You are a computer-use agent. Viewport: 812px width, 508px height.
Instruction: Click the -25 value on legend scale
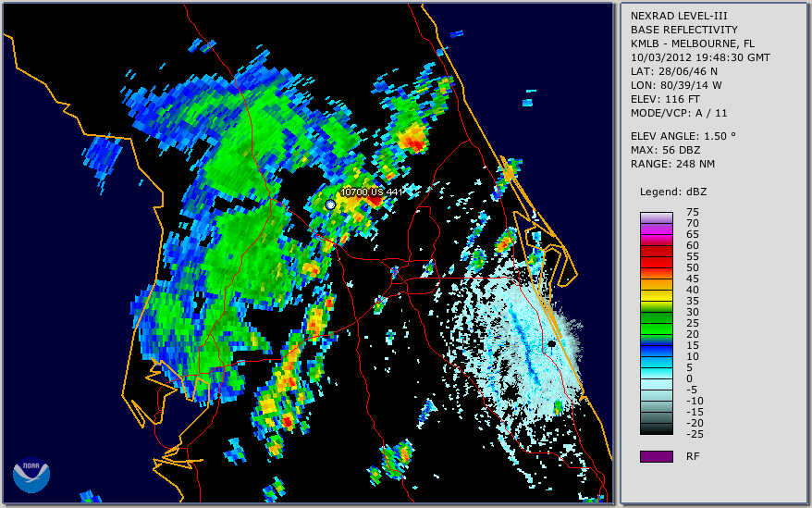pos(695,434)
